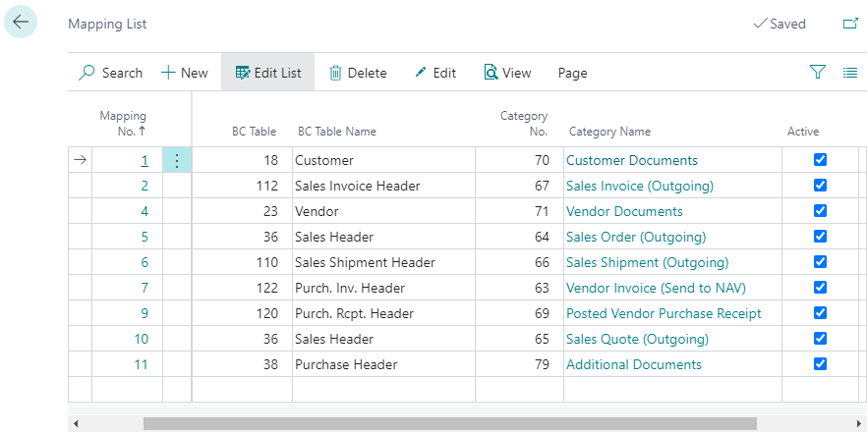Open row options menu for mapping 1

pyautogui.click(x=177, y=161)
